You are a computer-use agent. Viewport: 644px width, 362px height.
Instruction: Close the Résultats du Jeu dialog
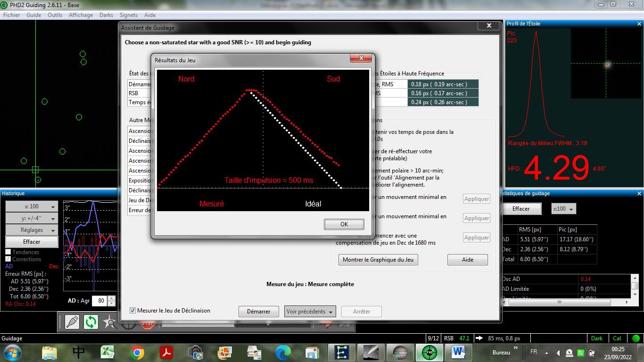(x=361, y=58)
